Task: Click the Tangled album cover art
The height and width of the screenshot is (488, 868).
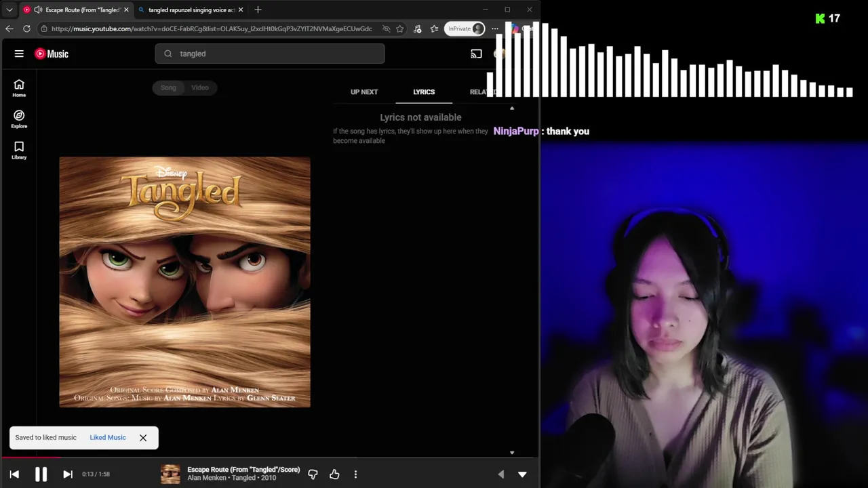Action: click(x=184, y=282)
